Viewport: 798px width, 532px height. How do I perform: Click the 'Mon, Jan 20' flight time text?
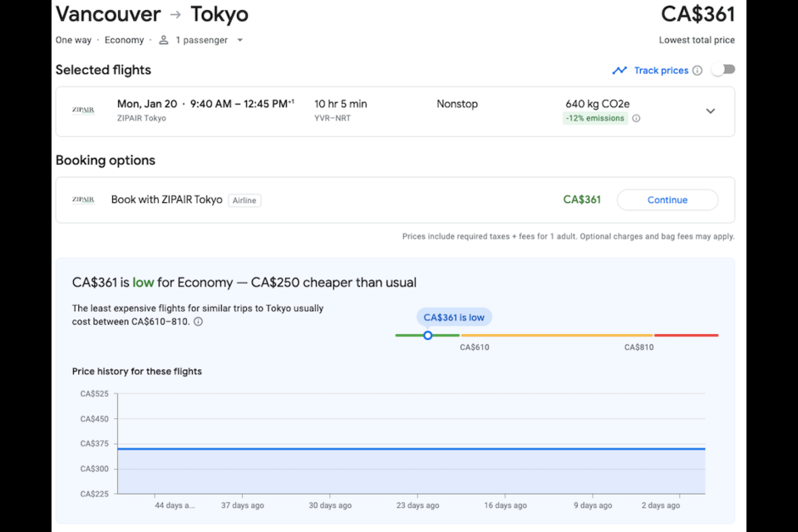pos(205,104)
